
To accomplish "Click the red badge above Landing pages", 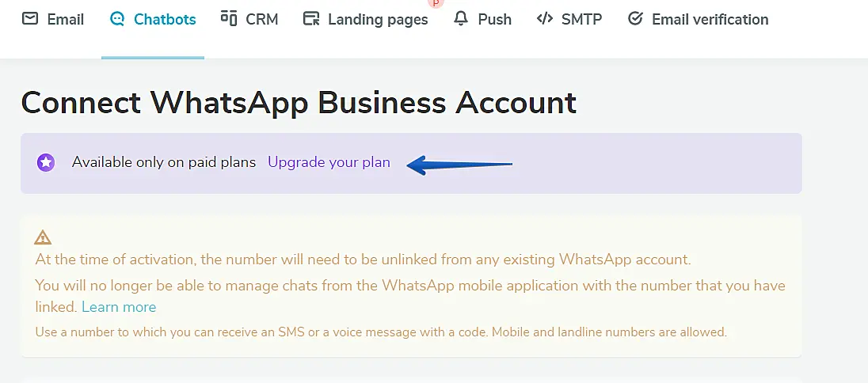I will (434, 3).
